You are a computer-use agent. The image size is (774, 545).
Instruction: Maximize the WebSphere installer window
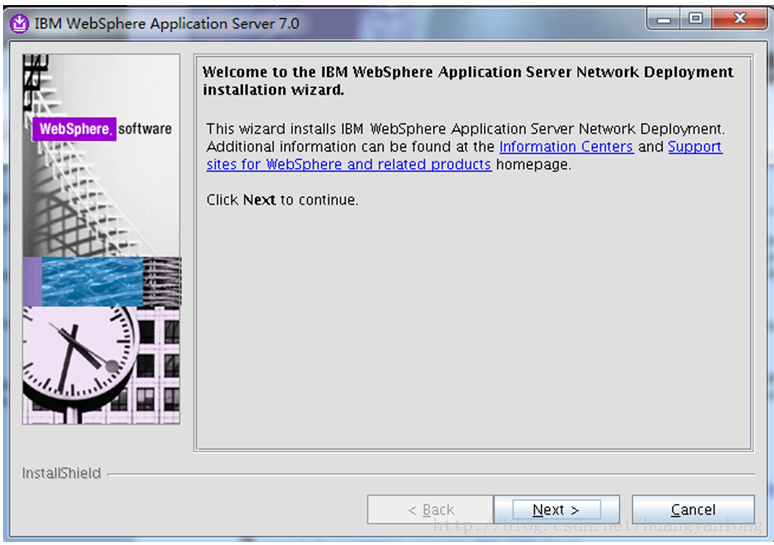click(x=696, y=19)
